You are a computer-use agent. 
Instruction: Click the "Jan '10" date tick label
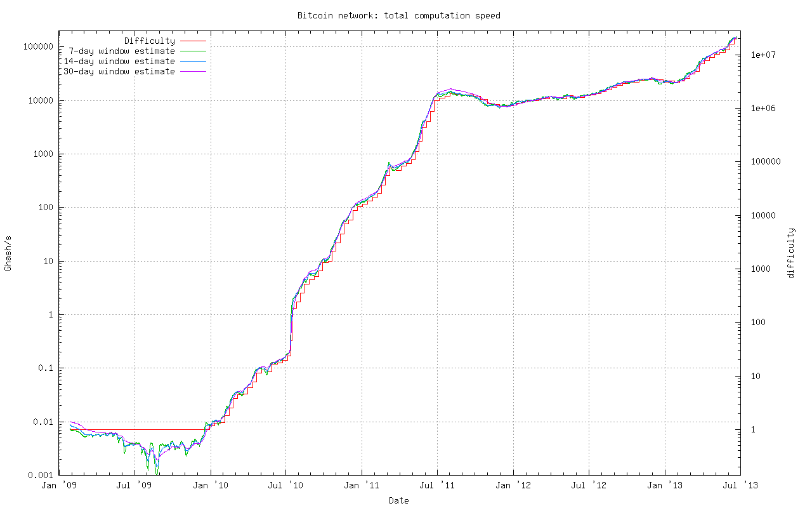pos(211,486)
